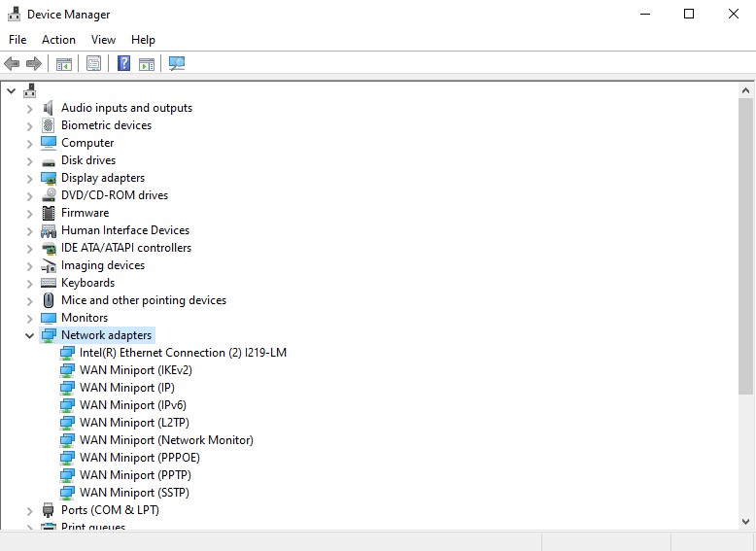Expand the Disk drives category

point(30,161)
